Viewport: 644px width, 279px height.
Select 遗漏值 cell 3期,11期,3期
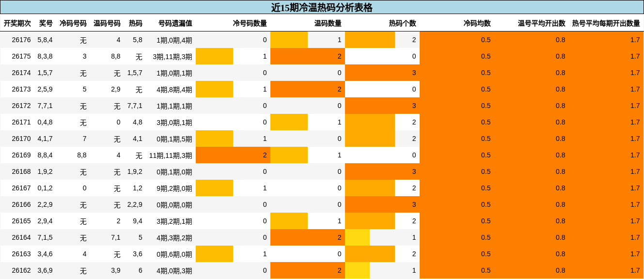pos(173,57)
